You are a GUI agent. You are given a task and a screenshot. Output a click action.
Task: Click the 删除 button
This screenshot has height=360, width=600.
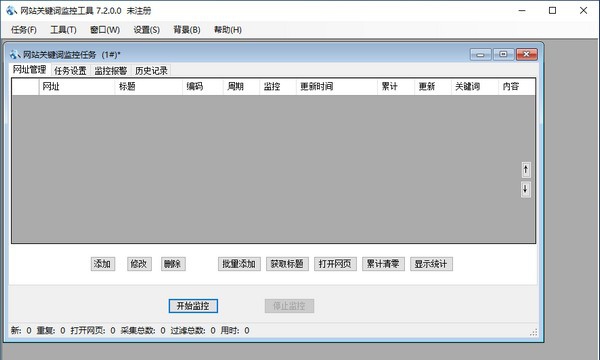point(173,264)
